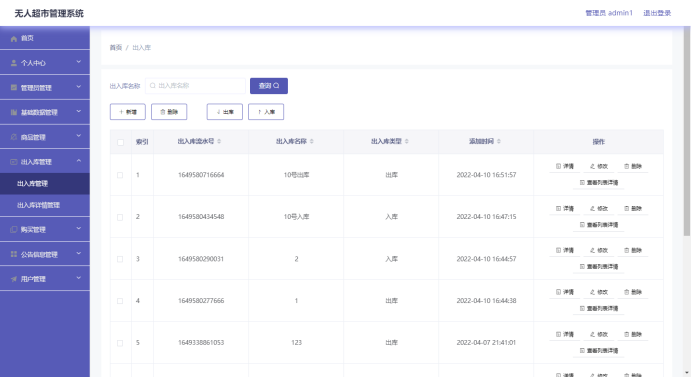This screenshot has height=377, width=692.
Task: Click the 123 name cell
Action: (296, 343)
